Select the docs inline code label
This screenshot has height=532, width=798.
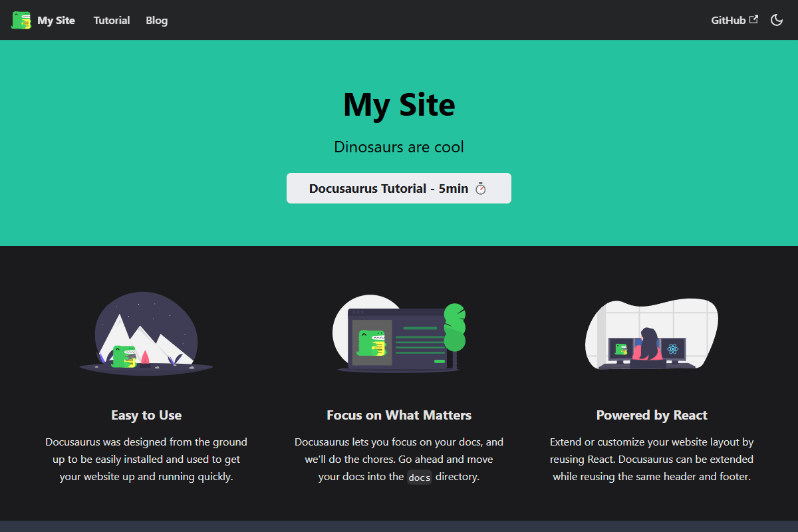coord(420,477)
